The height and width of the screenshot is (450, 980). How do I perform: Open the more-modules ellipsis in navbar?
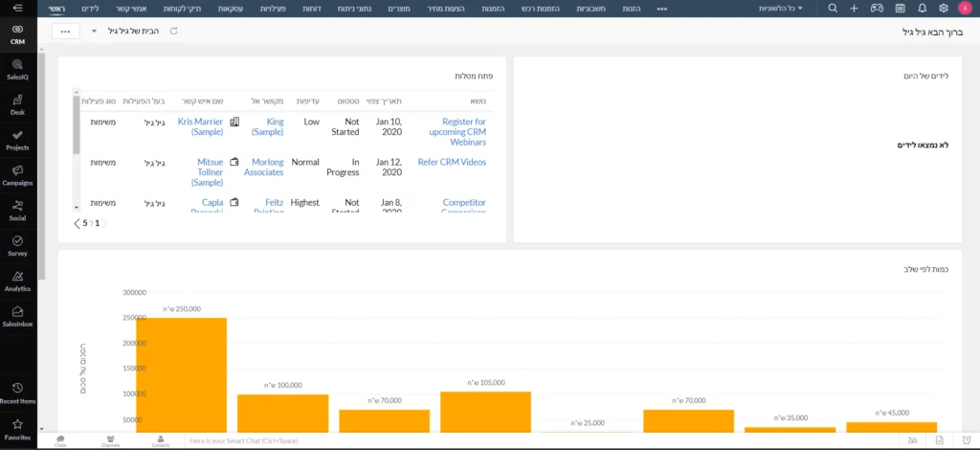pos(662,9)
